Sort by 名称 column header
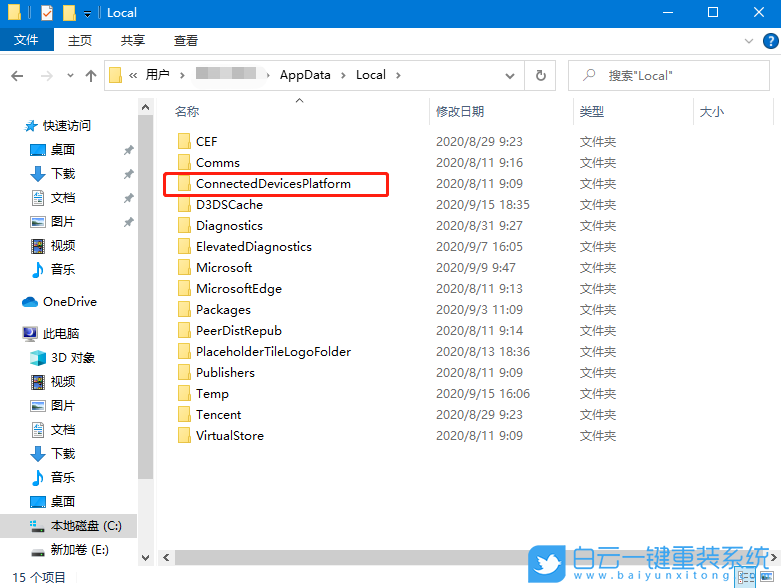 (187, 112)
